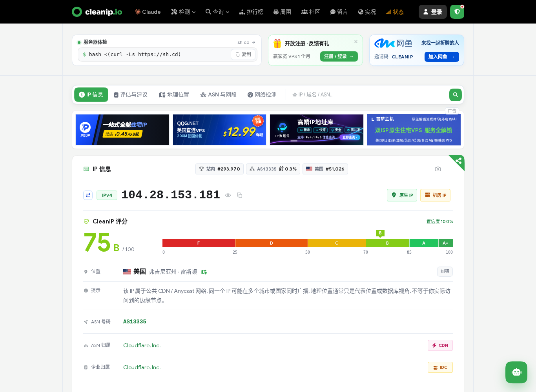Switch to 评估与建议 tab
This screenshot has width=536, height=392.
coord(131,95)
